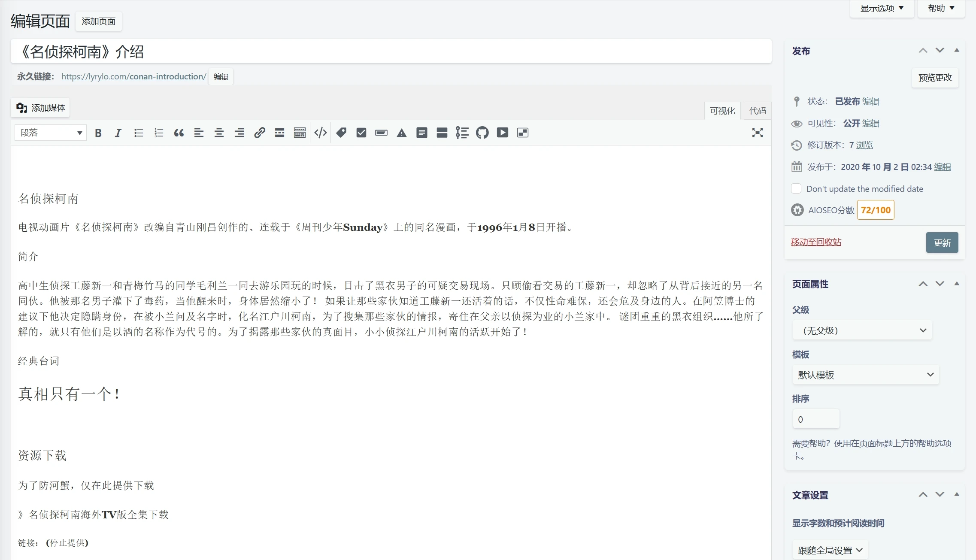This screenshot has width=976, height=560.
Task: Click the blockquote icon
Action: click(x=179, y=133)
